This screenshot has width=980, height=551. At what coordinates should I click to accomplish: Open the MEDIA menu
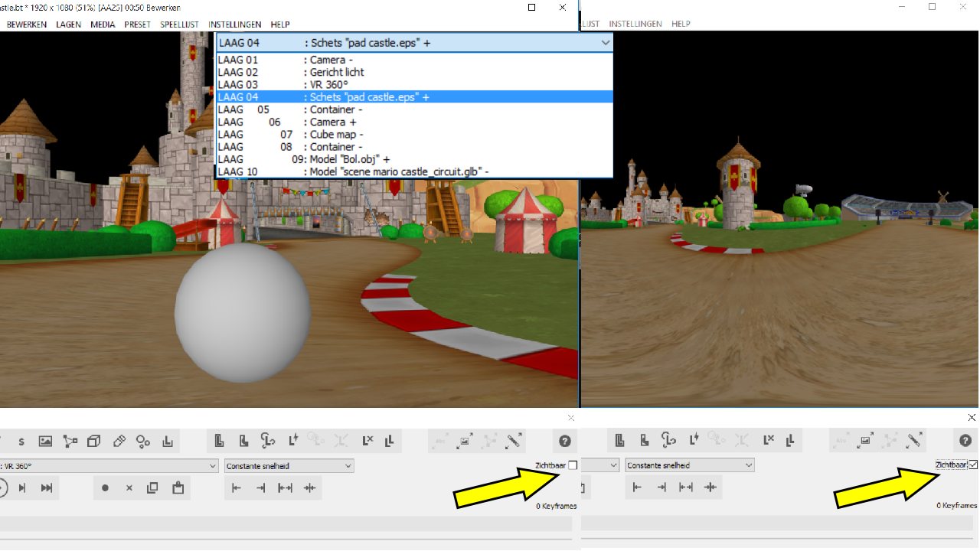click(103, 24)
